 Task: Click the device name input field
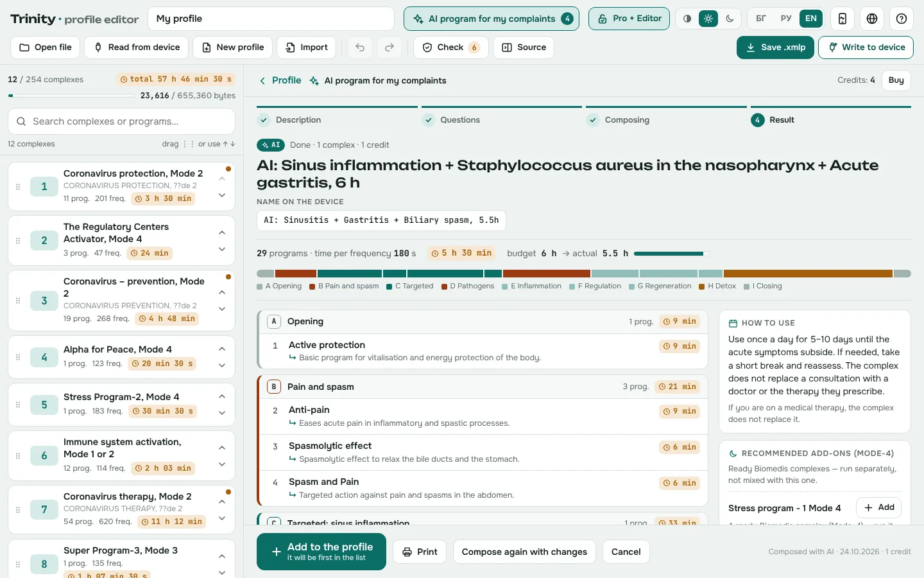pos(381,220)
